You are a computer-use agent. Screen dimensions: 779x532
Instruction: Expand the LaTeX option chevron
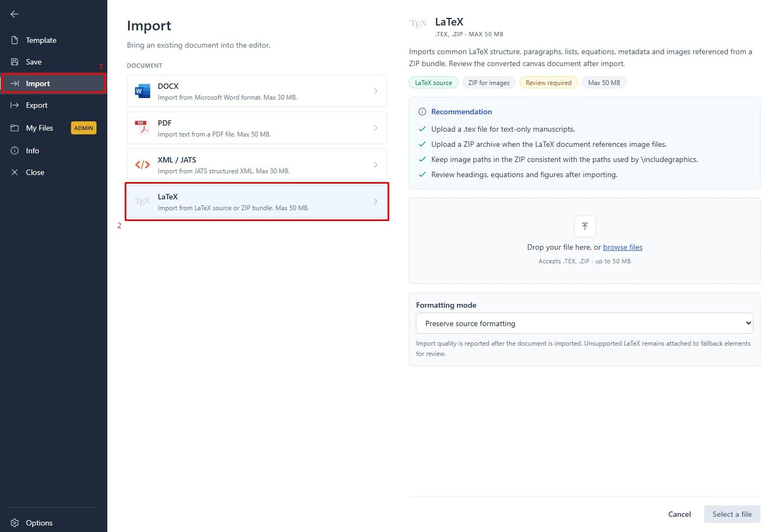click(x=376, y=202)
